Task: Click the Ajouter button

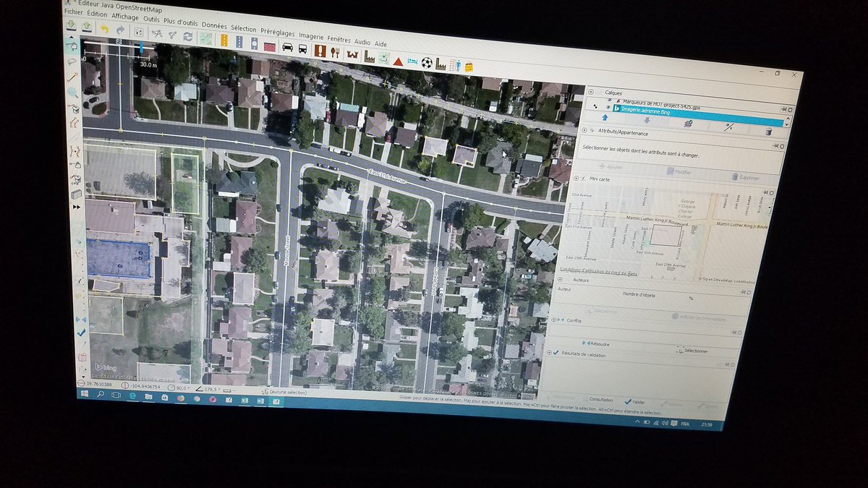Action: click(611, 167)
